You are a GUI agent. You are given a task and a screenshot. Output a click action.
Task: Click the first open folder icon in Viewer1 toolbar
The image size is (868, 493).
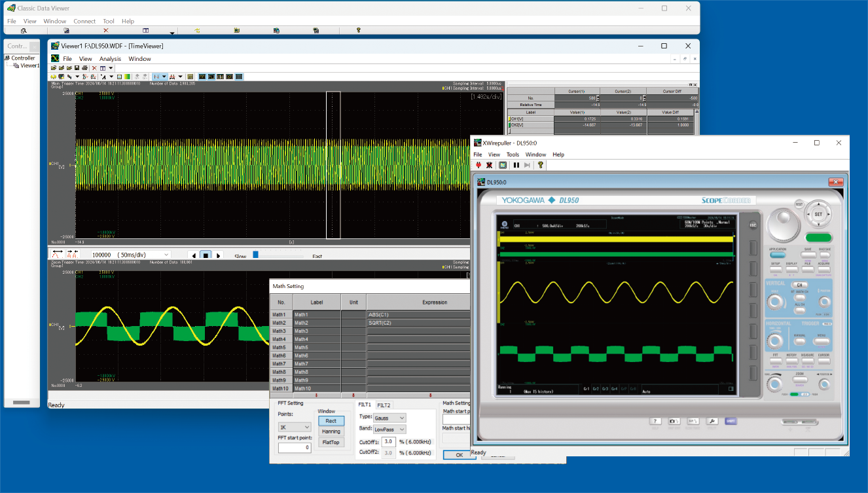pyautogui.click(x=54, y=68)
